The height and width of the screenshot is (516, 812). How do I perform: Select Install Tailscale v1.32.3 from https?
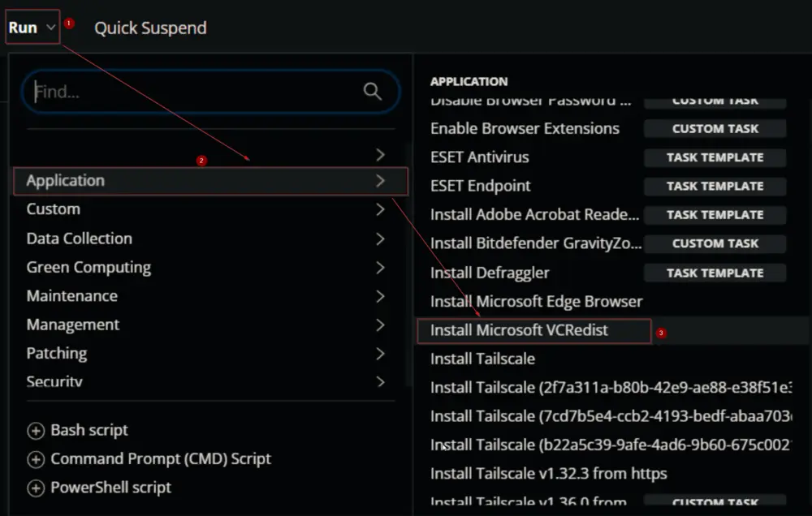548,474
